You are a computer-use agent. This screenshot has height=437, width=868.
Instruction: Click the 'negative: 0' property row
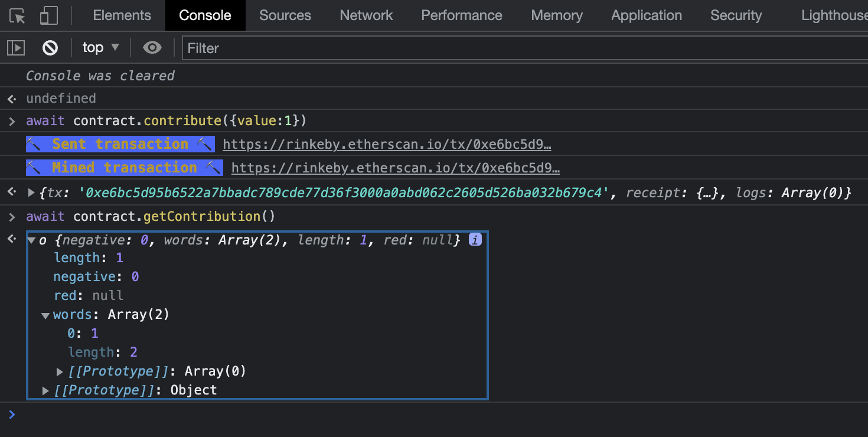pos(96,277)
